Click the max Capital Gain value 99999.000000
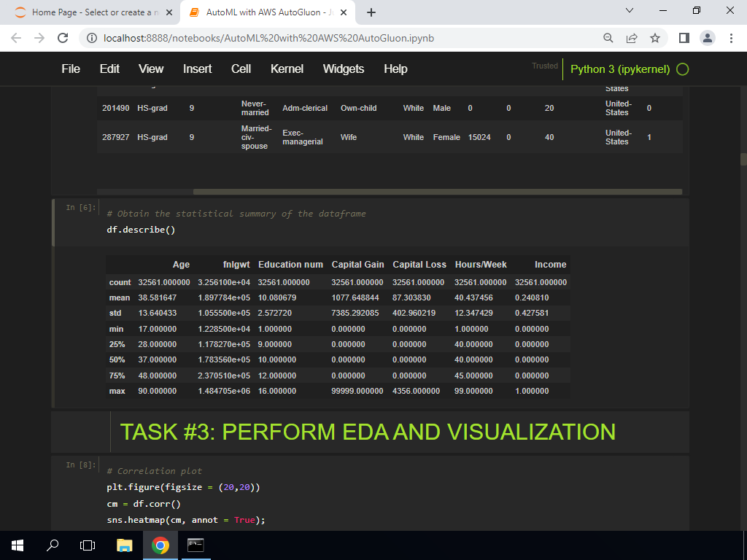This screenshot has width=747, height=560. tap(357, 392)
